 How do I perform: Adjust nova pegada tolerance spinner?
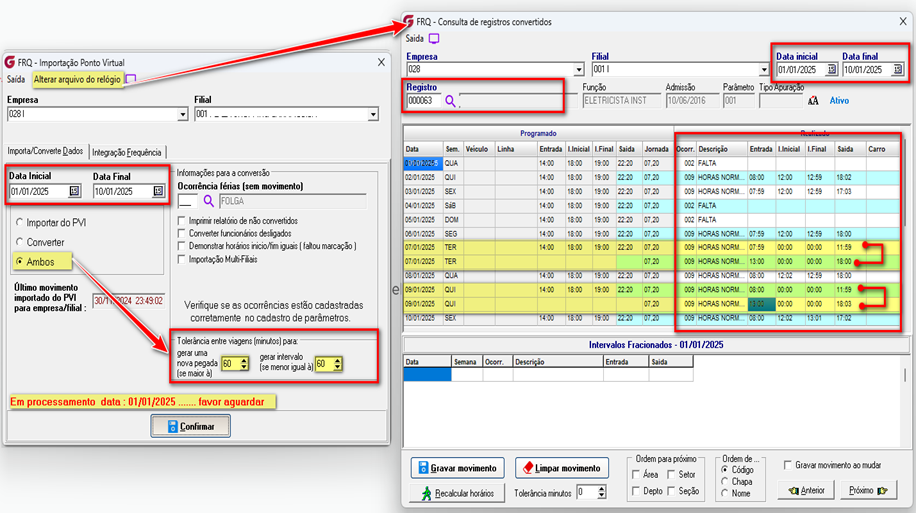pos(244,364)
